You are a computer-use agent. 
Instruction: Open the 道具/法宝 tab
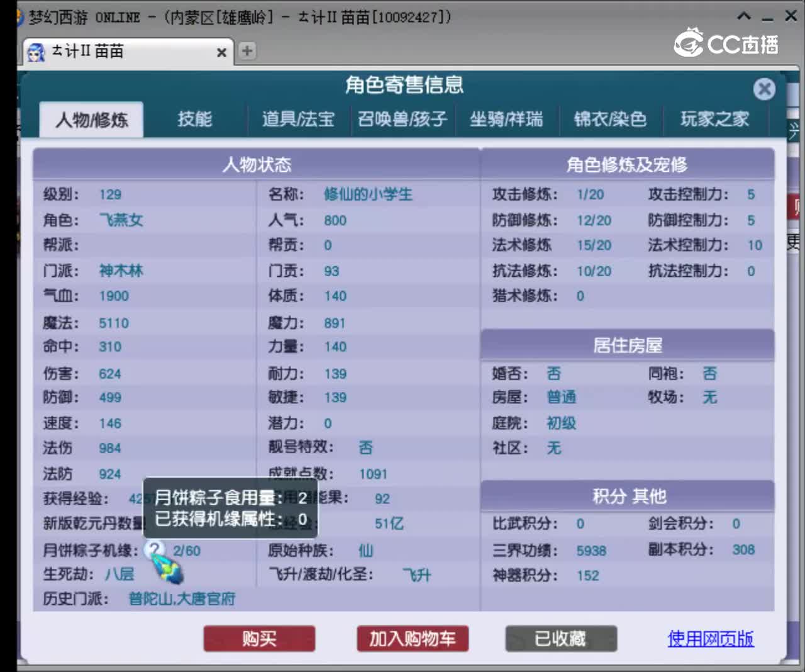click(x=298, y=119)
